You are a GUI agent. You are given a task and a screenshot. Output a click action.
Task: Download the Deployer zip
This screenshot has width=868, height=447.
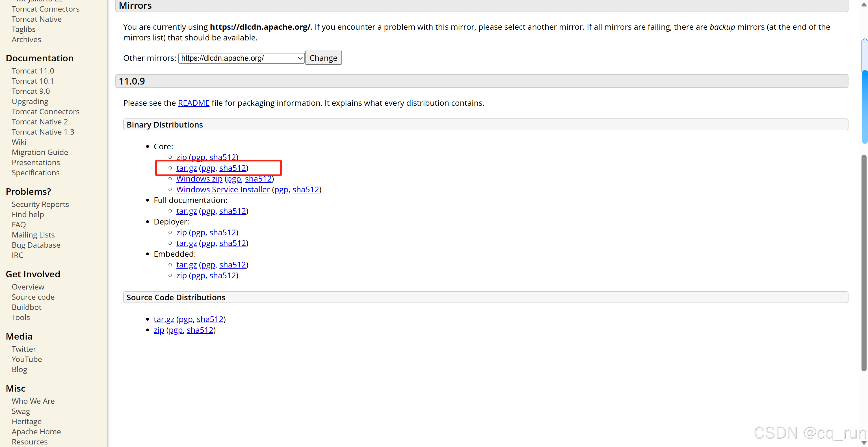point(181,233)
